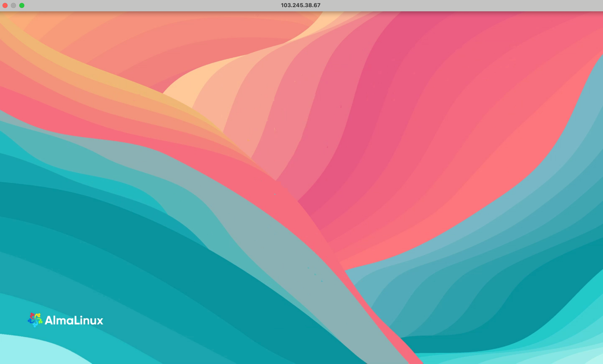The height and width of the screenshot is (364, 603).
Task: Click the whitish aqua corner of wallpaper
Action: coord(592,358)
